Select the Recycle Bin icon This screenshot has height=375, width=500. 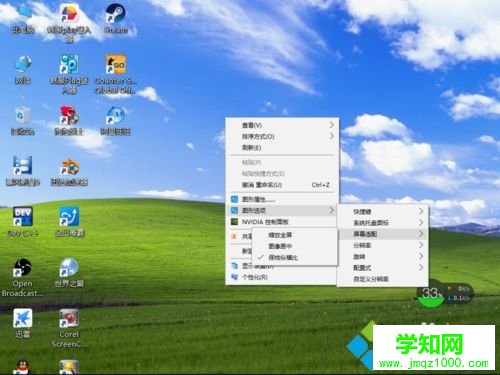(23, 121)
